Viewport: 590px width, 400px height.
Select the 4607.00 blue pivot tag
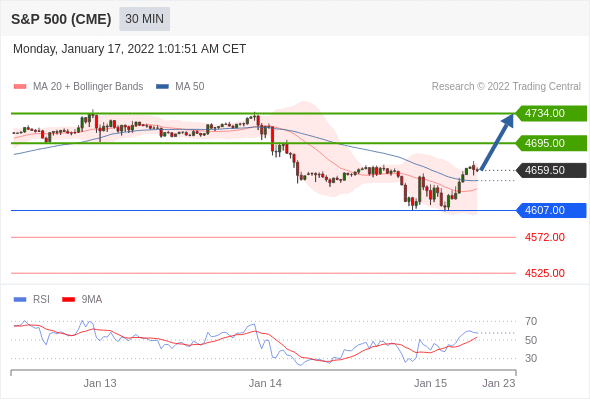pyautogui.click(x=551, y=210)
